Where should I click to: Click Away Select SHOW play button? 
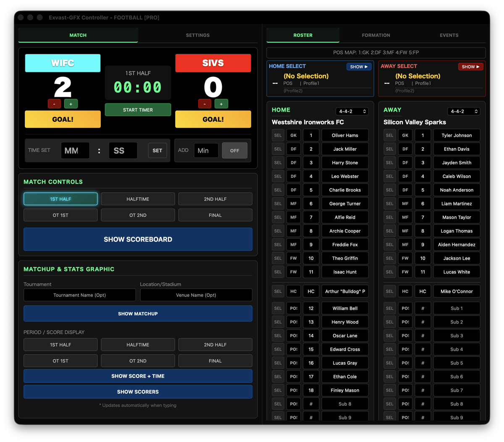[470, 67]
